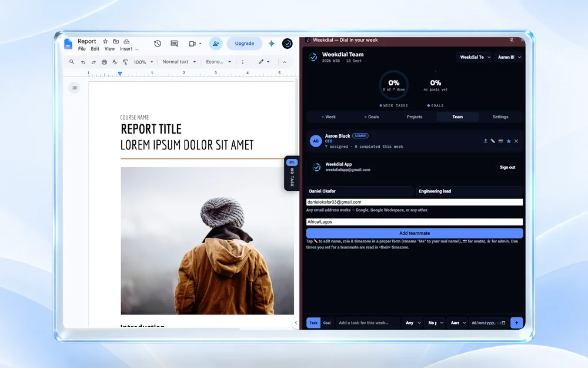Pin the Weekdial window
This screenshot has height=368, width=588.
(512, 40)
